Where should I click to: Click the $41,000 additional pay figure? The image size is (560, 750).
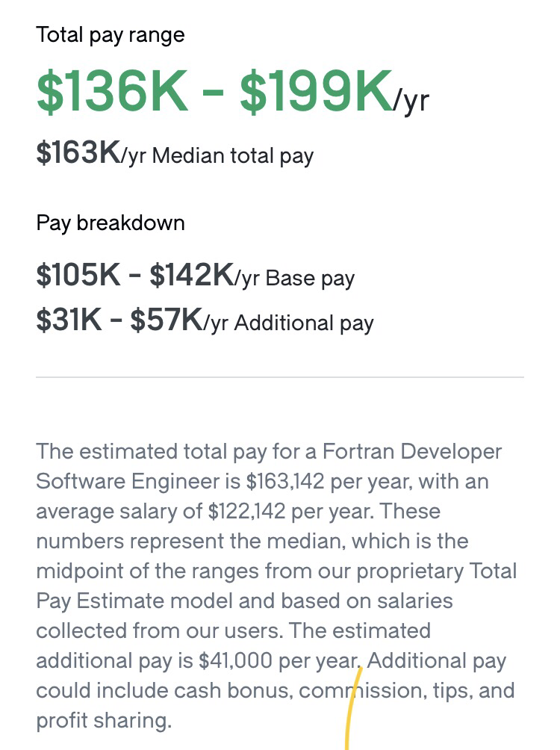tap(234, 661)
